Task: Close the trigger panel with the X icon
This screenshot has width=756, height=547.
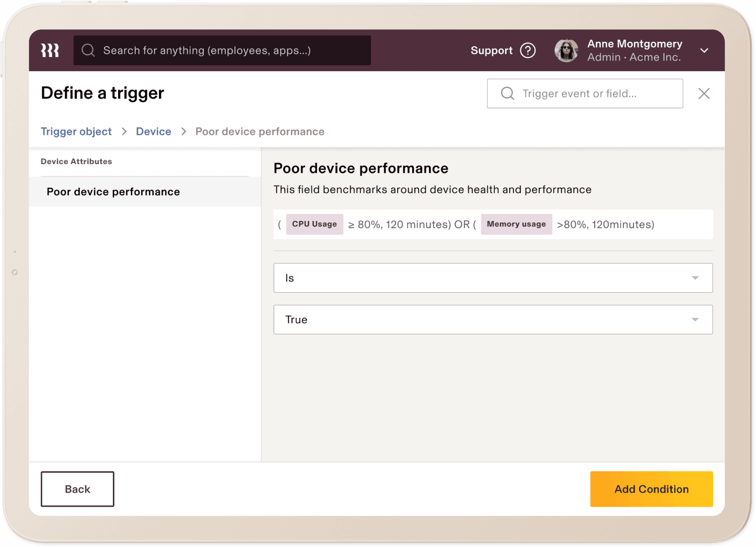Action: (704, 94)
